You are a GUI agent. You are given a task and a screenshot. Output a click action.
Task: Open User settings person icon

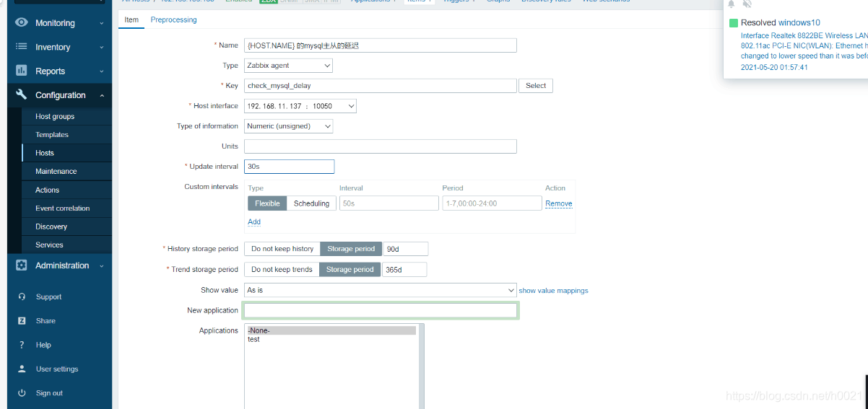[x=22, y=369]
